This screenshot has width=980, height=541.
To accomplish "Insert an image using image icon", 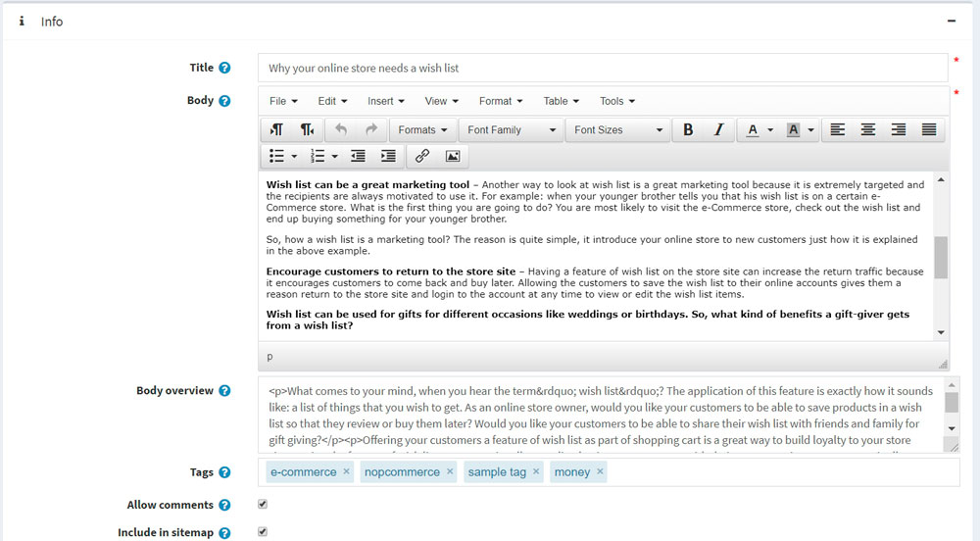I will point(452,156).
